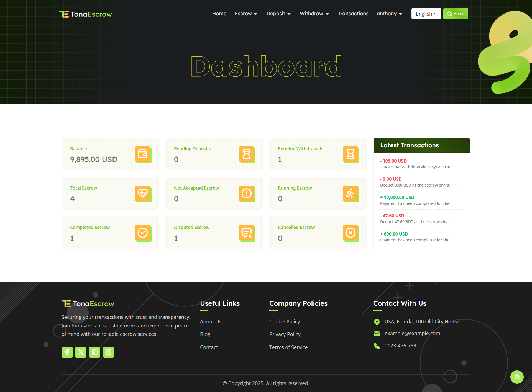Click the Cancelled Escrow X icon
Image resolution: width=532 pixels, height=392 pixels.
click(351, 233)
